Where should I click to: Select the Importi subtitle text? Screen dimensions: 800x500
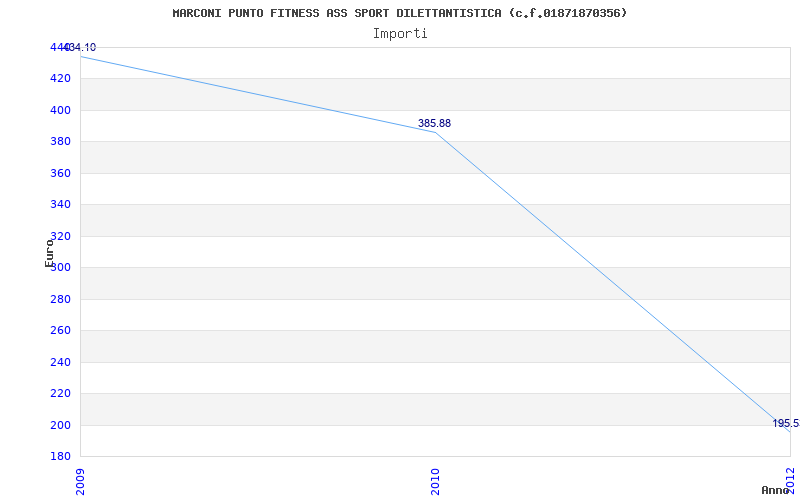coord(399,34)
